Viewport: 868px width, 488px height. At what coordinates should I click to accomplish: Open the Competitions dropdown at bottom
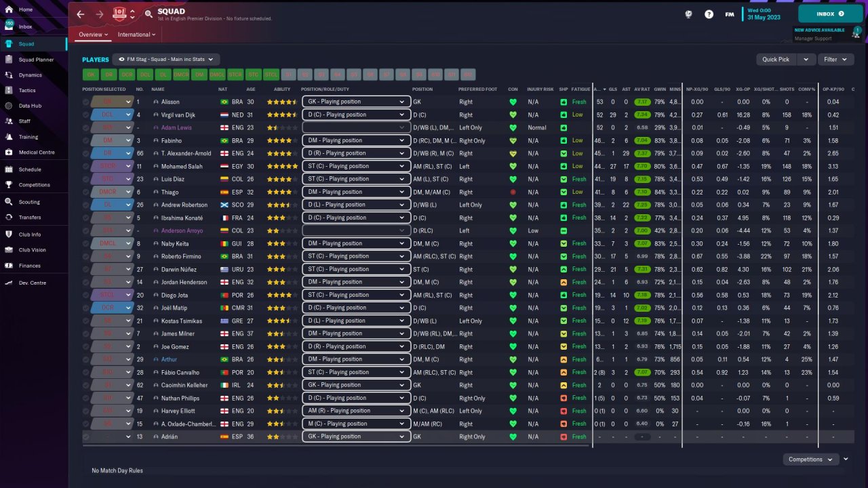coord(810,460)
